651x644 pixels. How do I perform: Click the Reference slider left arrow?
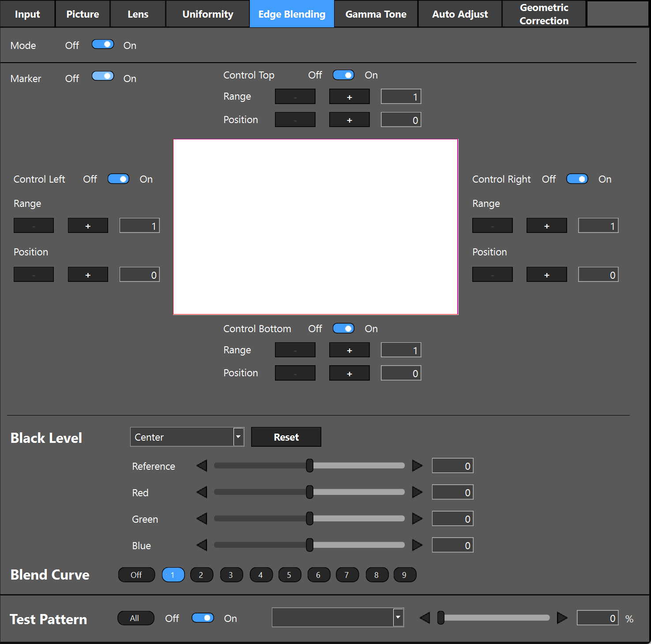[x=202, y=466]
